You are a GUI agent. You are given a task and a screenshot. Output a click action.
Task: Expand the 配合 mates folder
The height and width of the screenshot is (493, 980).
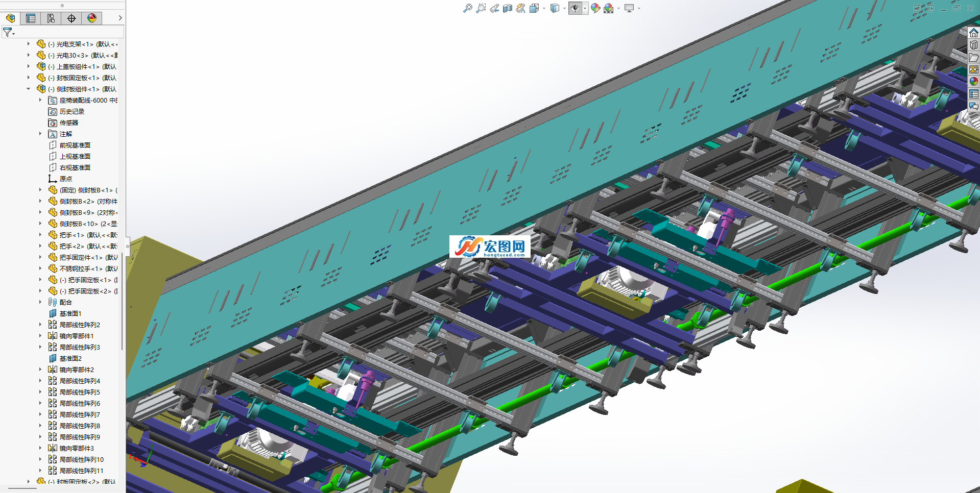tap(40, 302)
